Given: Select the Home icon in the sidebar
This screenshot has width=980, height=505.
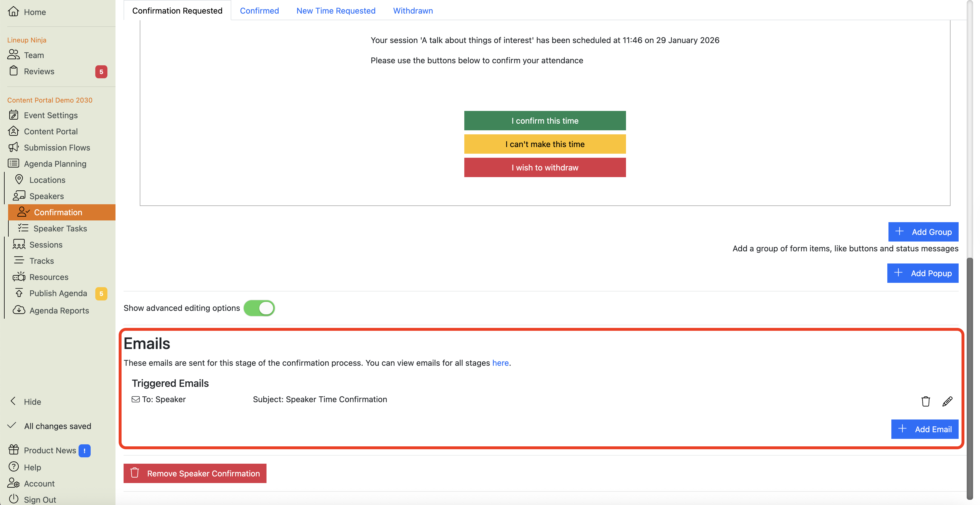Looking at the screenshot, I should [x=14, y=12].
